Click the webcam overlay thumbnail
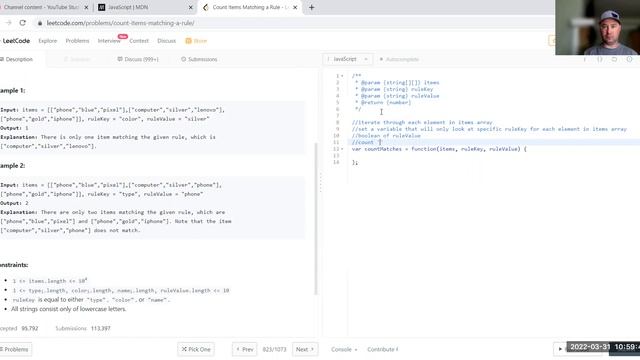Viewport: 640px width, 360px height. [x=598, y=27]
